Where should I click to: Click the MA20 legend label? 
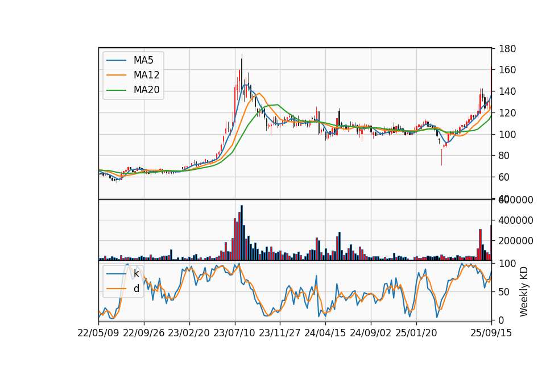coord(146,90)
